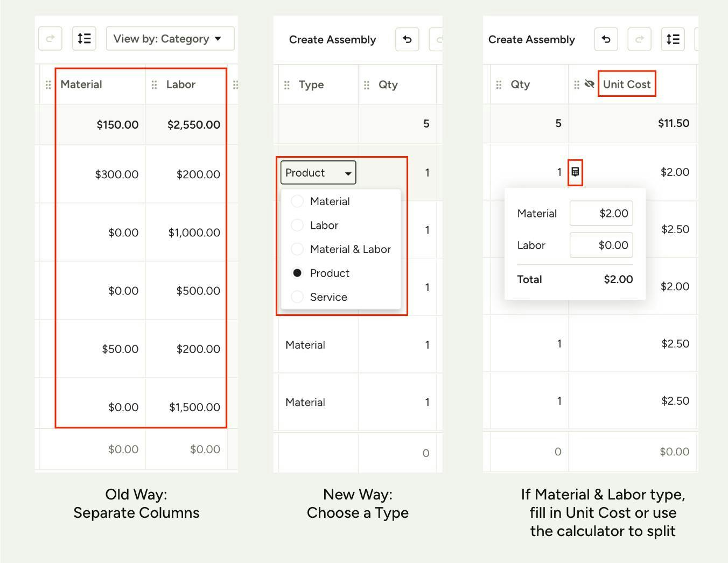Click the Create Assembly button in middle panel

[332, 39]
